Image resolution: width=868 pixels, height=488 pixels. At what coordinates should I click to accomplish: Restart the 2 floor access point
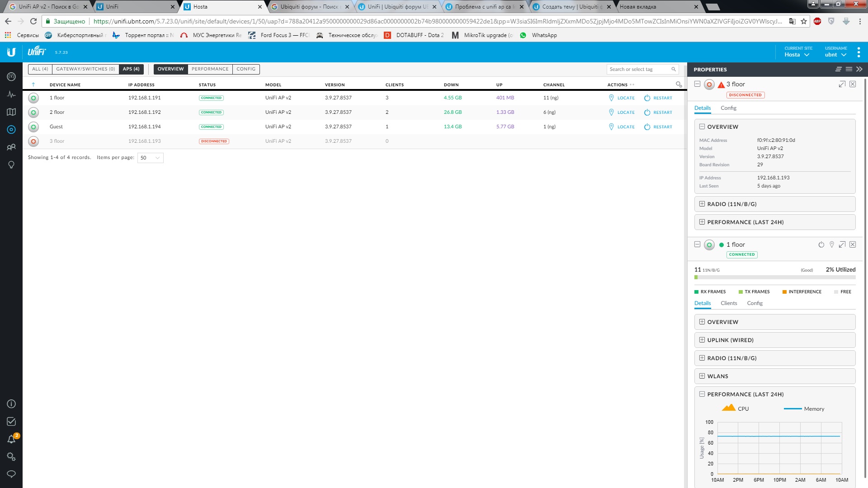click(x=658, y=113)
